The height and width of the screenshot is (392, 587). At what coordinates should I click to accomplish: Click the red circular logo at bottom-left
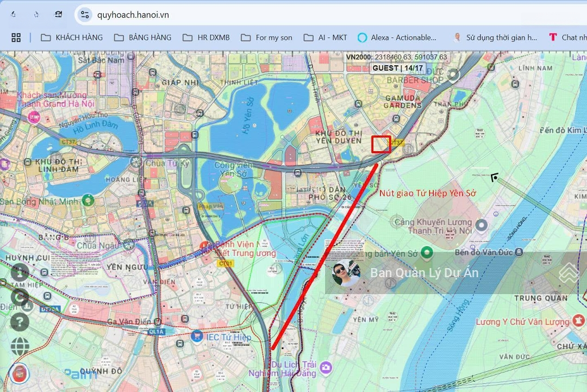click(20, 374)
